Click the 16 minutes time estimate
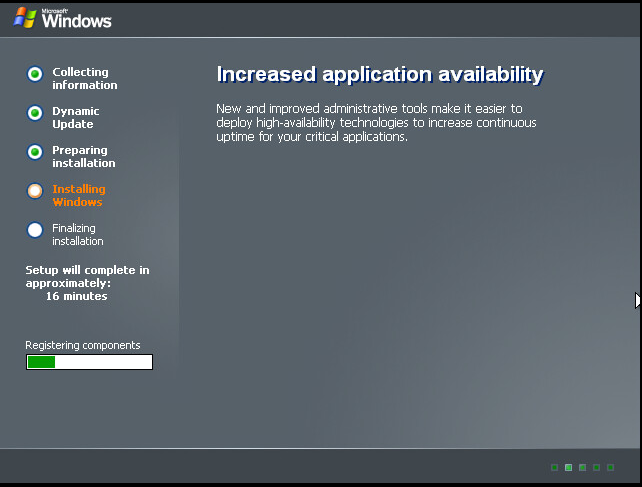Image resolution: width=642 pixels, height=487 pixels. click(76, 296)
